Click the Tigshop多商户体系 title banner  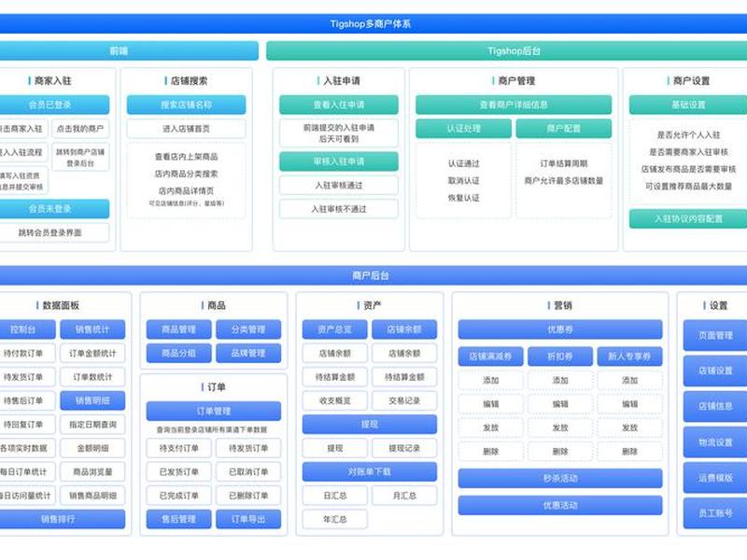point(371,24)
